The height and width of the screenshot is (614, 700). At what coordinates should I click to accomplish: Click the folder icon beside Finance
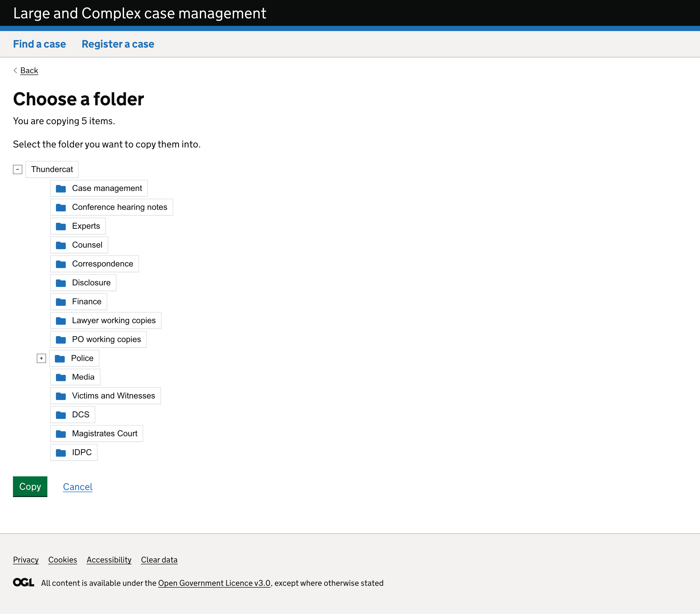(61, 301)
